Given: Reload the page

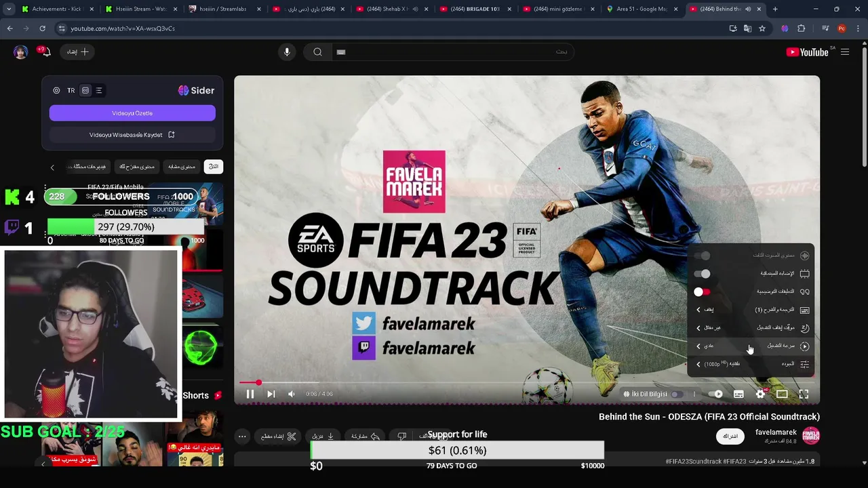Looking at the screenshot, I should coord(42,28).
